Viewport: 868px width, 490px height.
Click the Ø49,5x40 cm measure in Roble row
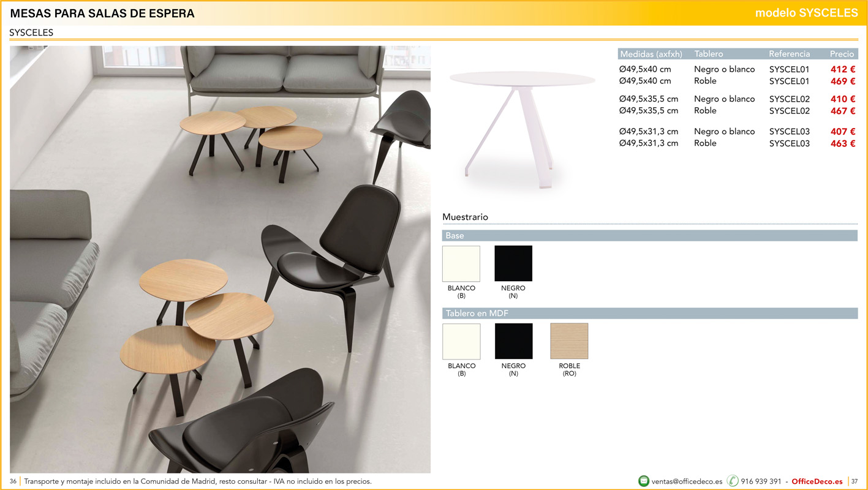(x=645, y=81)
